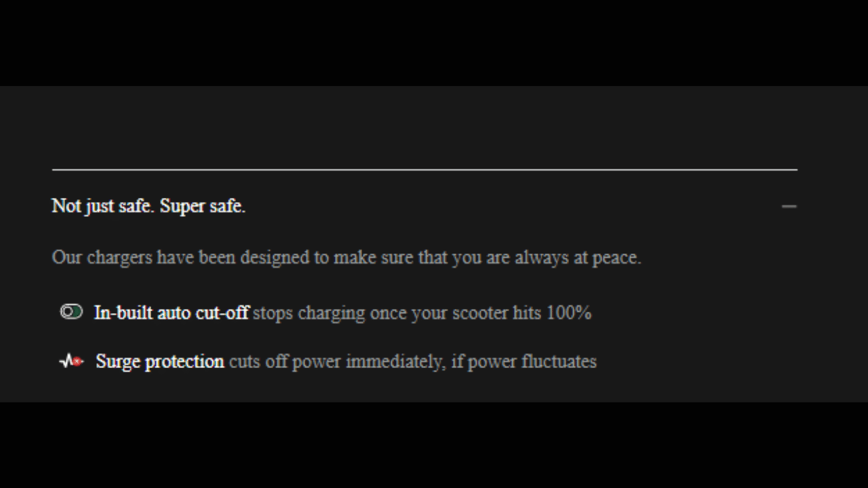Click the "Our chargers have been designed" paragraph
Screen dimensions: 868x488
pyautogui.click(x=346, y=258)
